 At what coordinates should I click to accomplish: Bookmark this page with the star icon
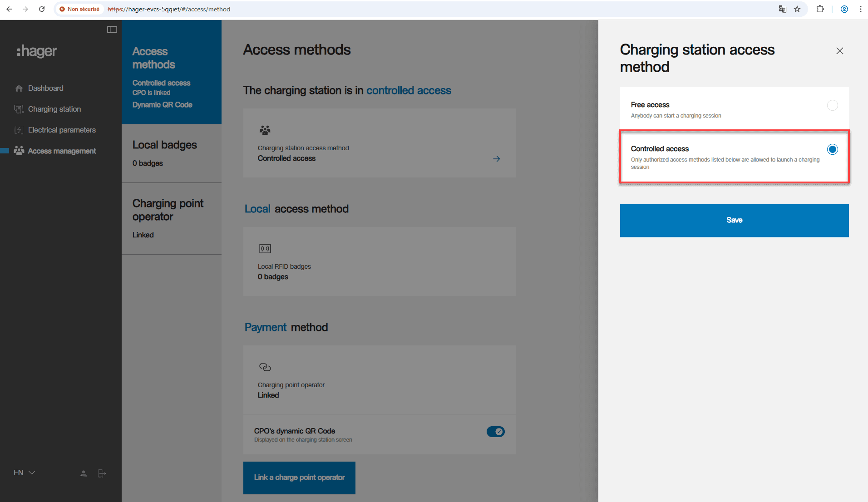(797, 9)
